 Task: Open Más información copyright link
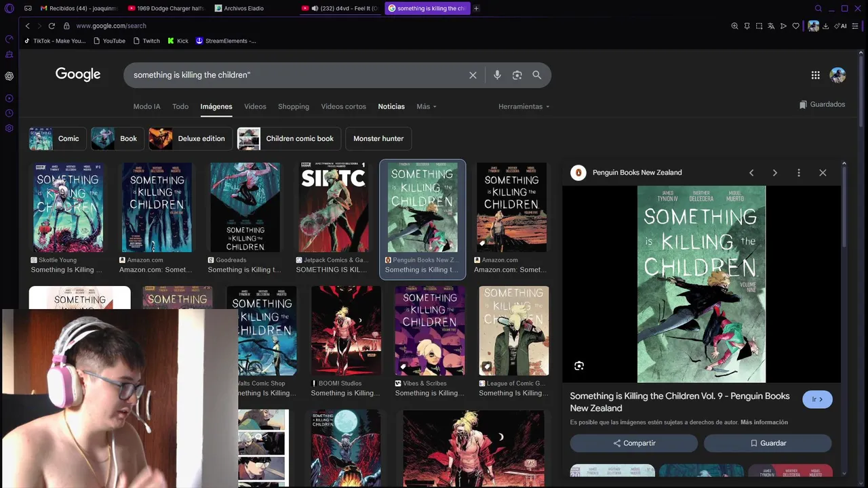764,422
